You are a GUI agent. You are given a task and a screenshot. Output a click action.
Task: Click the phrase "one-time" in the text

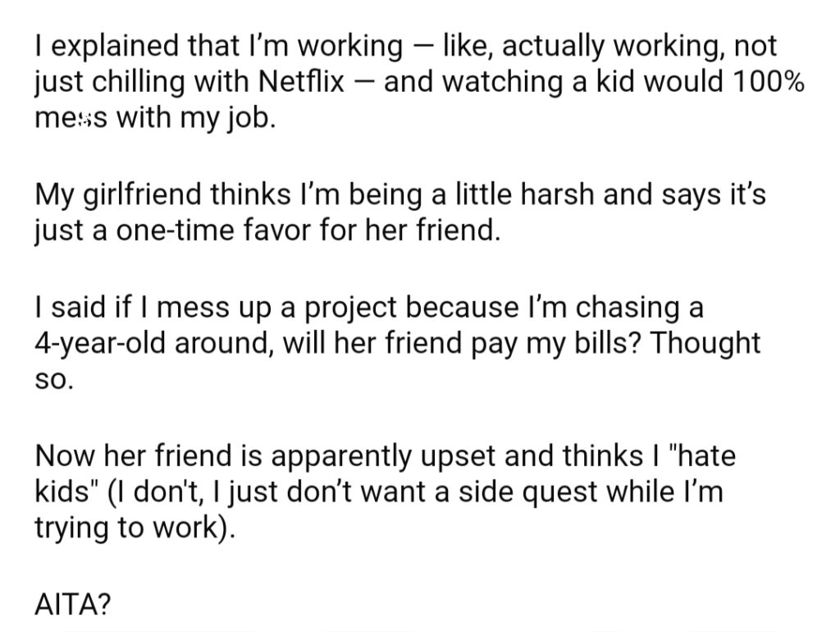(x=175, y=231)
